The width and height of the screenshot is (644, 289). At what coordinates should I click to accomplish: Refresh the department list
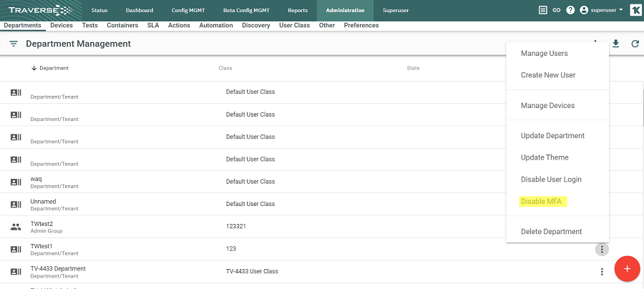click(x=635, y=44)
